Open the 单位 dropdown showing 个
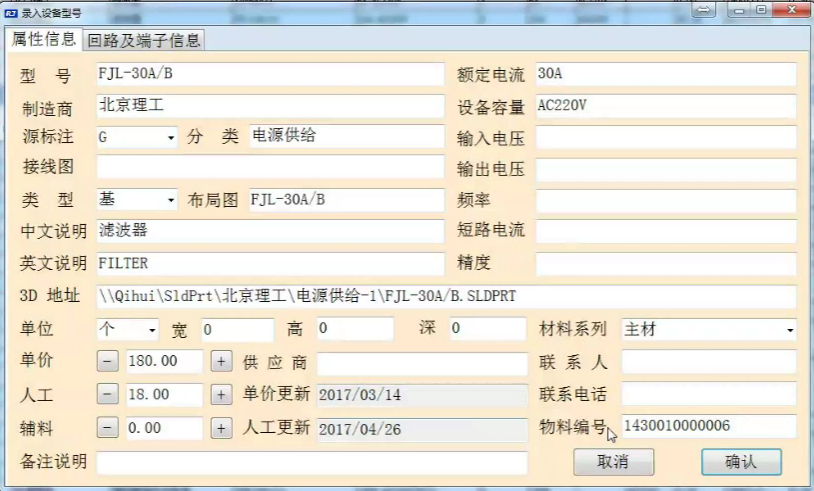 [x=128, y=330]
